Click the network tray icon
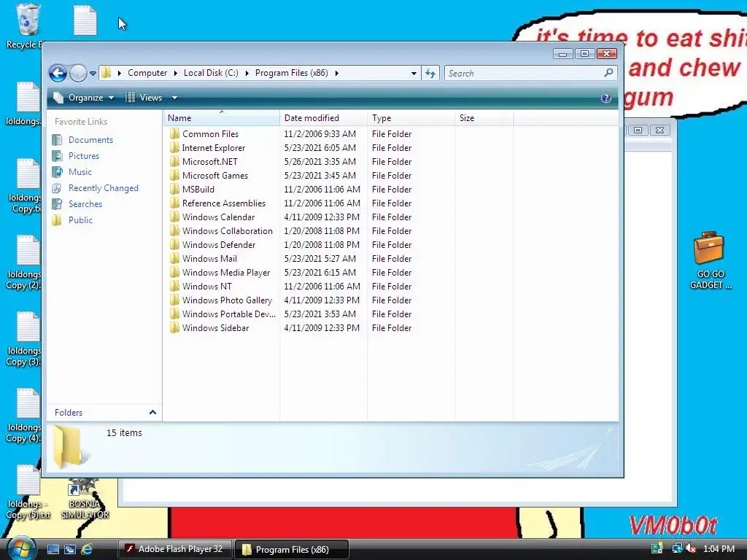Image resolution: width=747 pixels, height=560 pixels. (x=677, y=548)
